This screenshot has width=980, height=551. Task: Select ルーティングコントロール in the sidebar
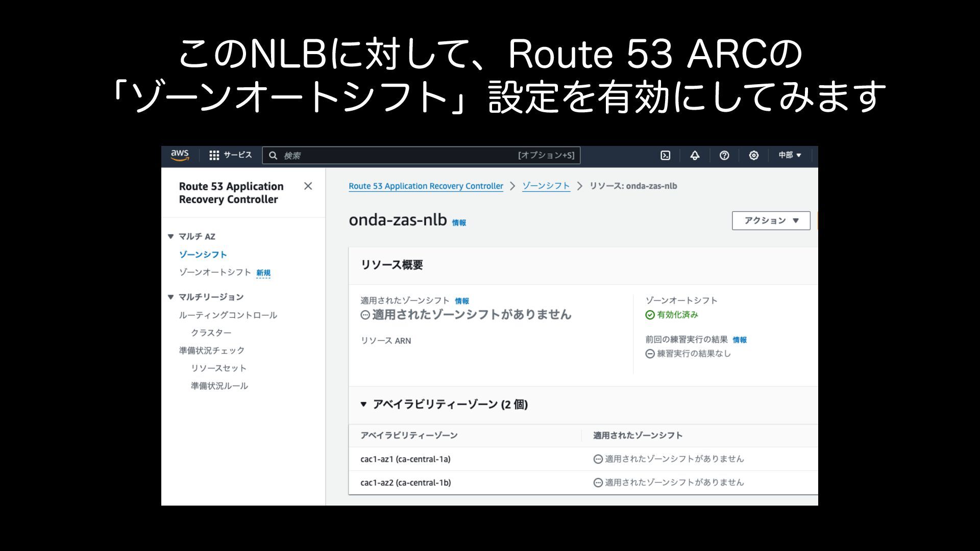[228, 315]
